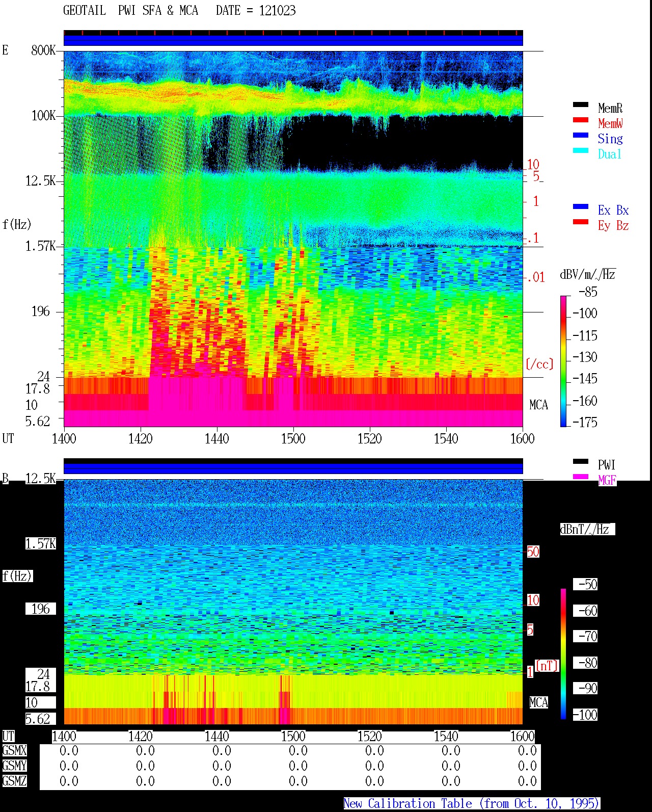This screenshot has height=812, width=652.
Task: Click the blue Sing legend swatch
Action: coord(581,135)
